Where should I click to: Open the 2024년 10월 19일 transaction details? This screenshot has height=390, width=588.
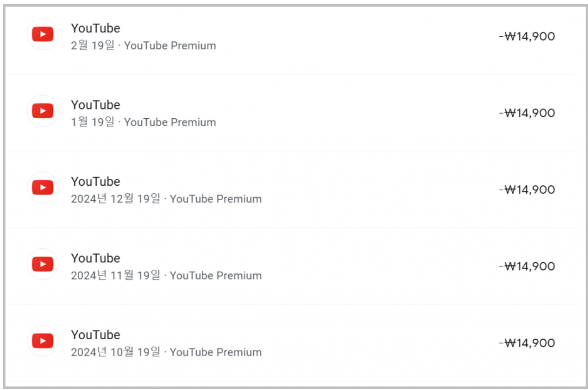pos(291,343)
